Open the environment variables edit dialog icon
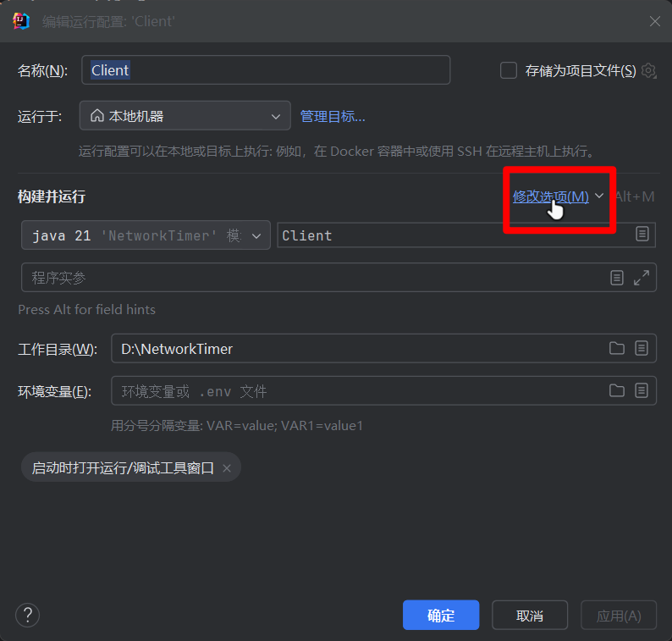The image size is (672, 641). coord(642,390)
